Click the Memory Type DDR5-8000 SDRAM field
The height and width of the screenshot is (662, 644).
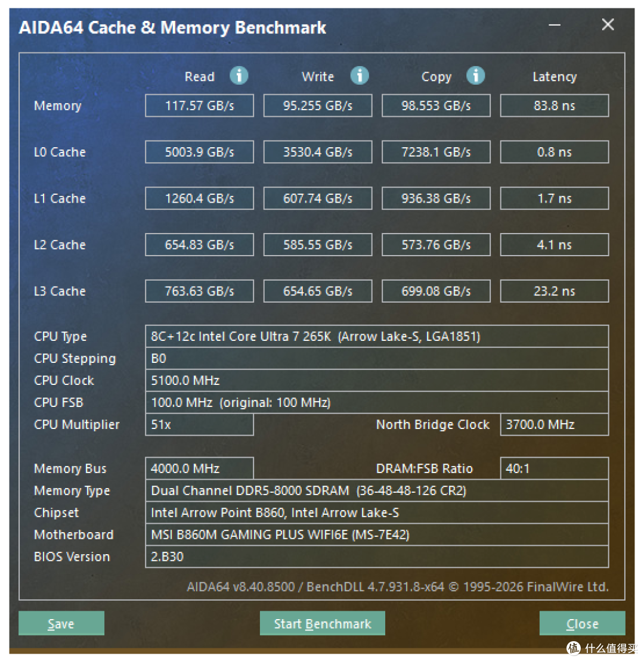(x=377, y=490)
